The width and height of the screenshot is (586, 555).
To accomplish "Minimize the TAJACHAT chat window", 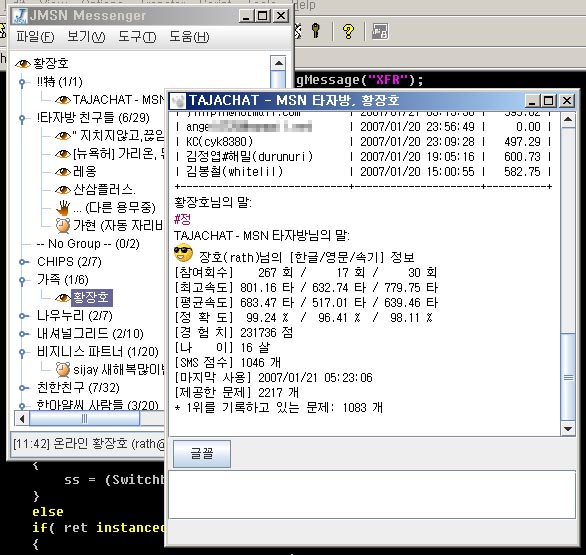I will 533,101.
